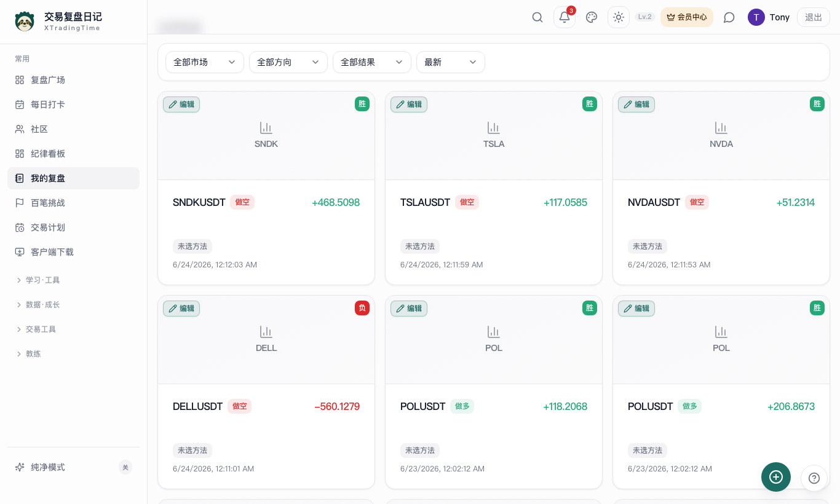The image size is (840, 504).
Task: Click NVDAUSDT symbol title
Action: pyautogui.click(x=654, y=202)
